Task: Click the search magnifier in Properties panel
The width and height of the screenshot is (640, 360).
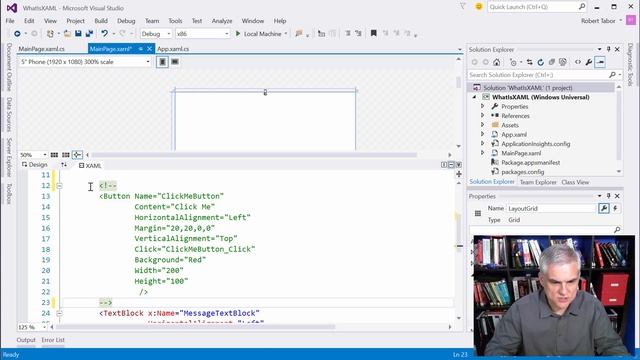Action: pos(617,230)
